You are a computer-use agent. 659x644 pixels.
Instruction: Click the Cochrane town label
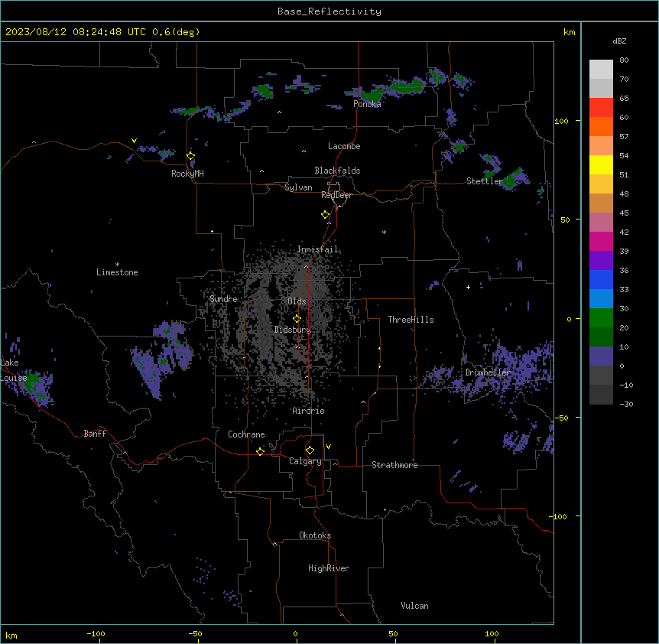click(246, 434)
